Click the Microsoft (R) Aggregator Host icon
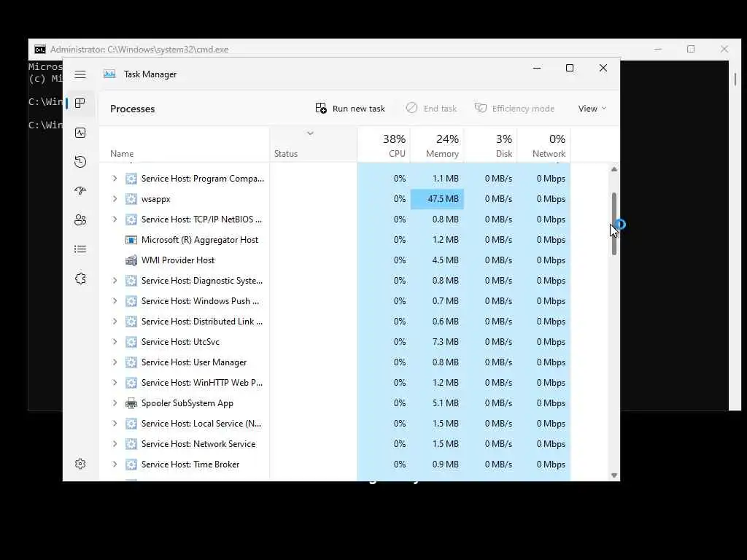Viewport: 747px width, 560px height. click(x=131, y=240)
